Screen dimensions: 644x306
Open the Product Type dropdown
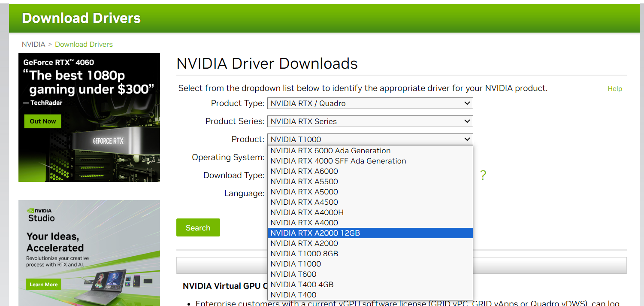click(x=370, y=103)
